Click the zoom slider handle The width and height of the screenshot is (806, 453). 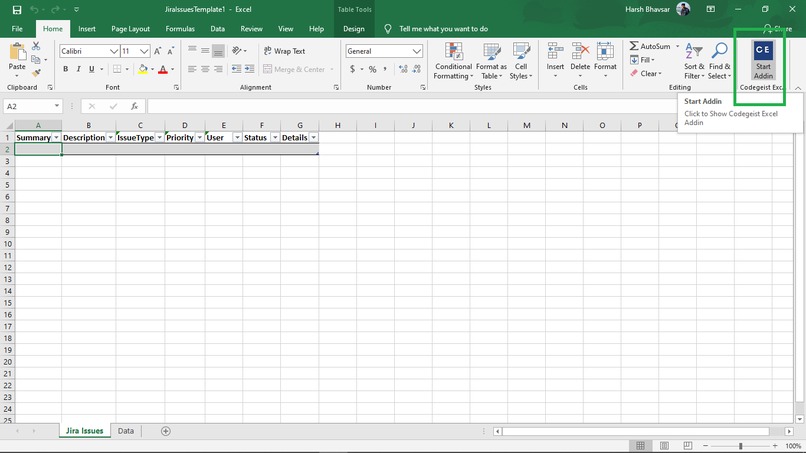pyautogui.click(x=741, y=446)
